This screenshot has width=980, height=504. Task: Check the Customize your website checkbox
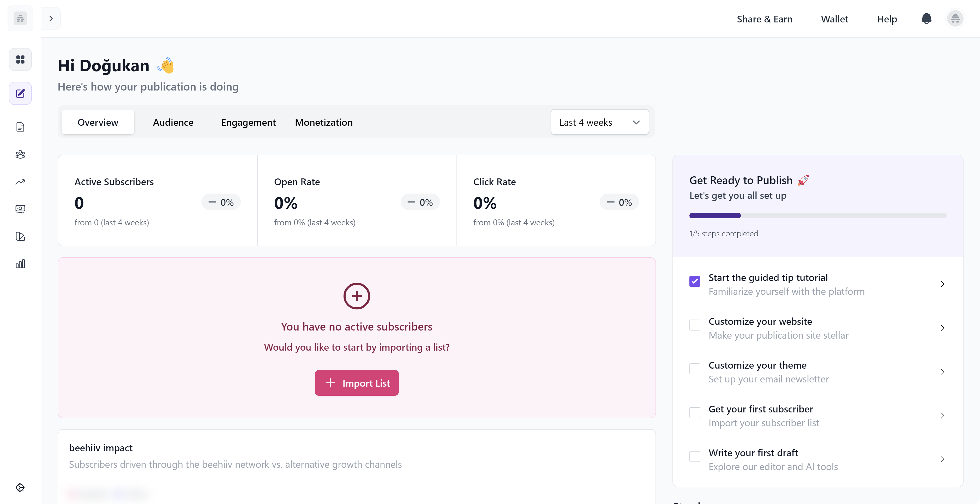(x=695, y=325)
